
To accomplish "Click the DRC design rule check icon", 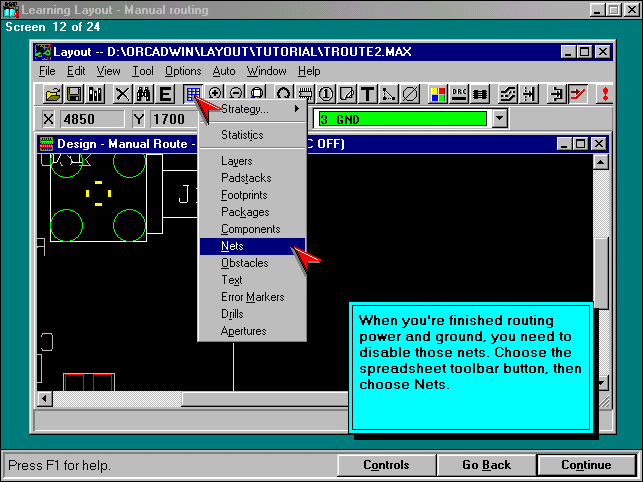I will pyautogui.click(x=460, y=94).
